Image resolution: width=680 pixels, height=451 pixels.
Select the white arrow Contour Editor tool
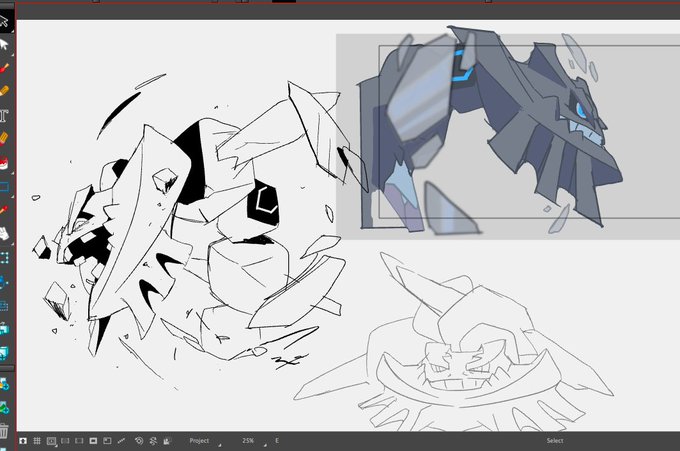[4, 44]
